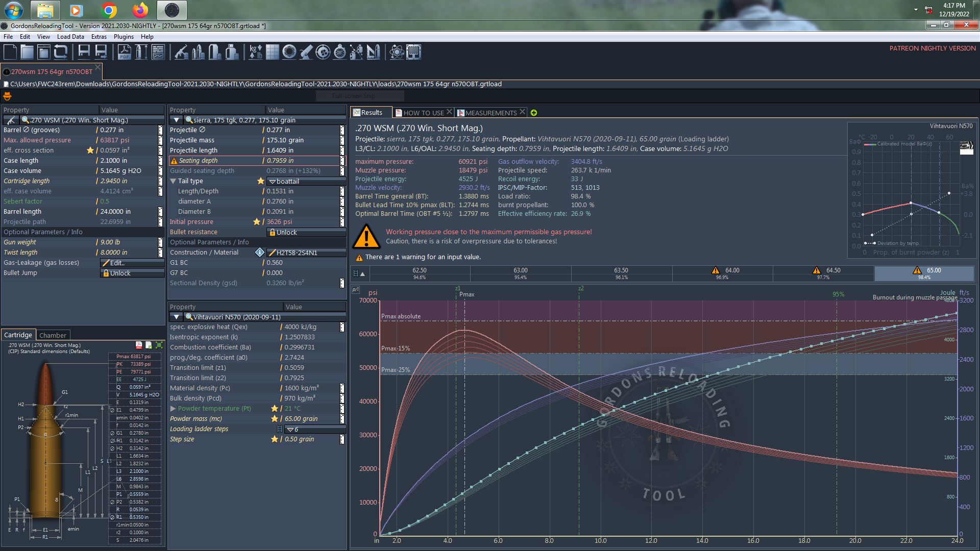
Task: Click the Save As toolbar icon
Action: click(101, 52)
